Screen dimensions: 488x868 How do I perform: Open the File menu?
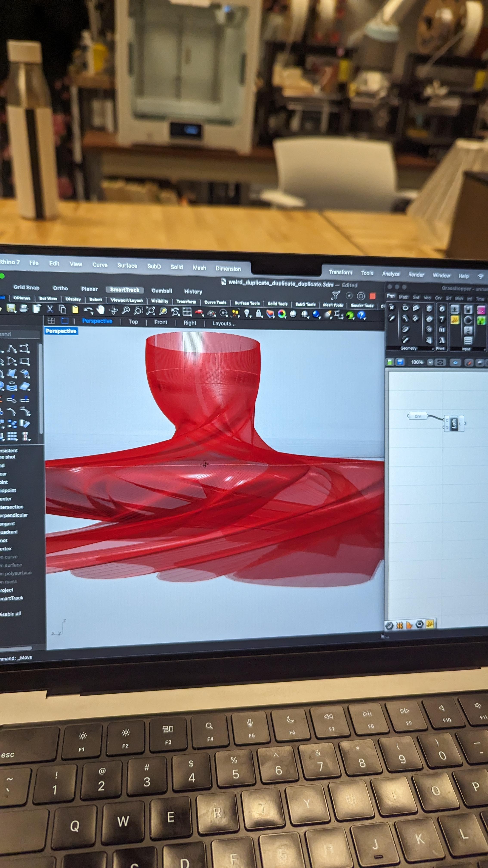coord(34,263)
